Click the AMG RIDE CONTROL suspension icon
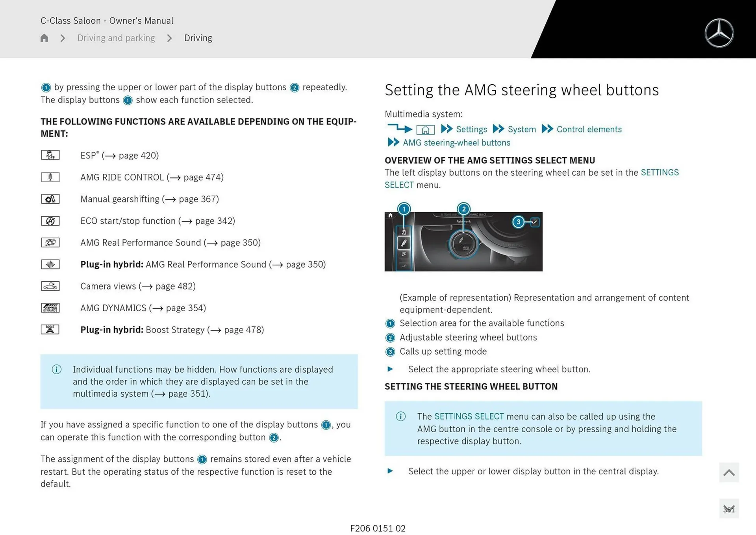 click(50, 177)
